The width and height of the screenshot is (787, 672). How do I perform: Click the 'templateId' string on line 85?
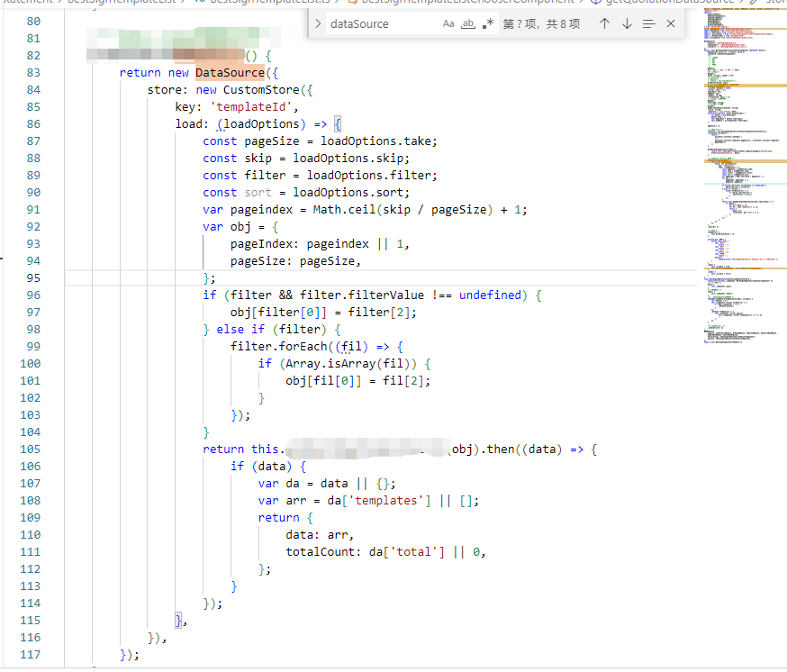coord(253,107)
